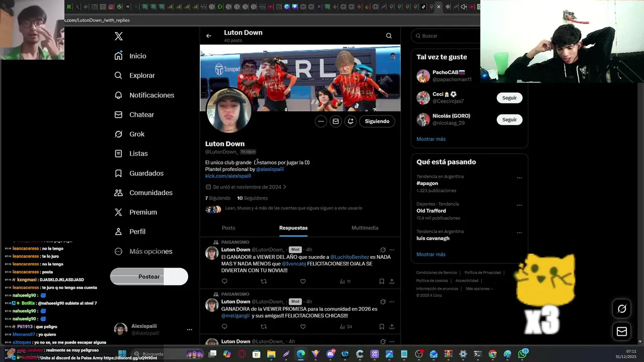Screen dimensions: 644x362
Task: Open the 7 Siguiendo link
Action: (x=218, y=198)
